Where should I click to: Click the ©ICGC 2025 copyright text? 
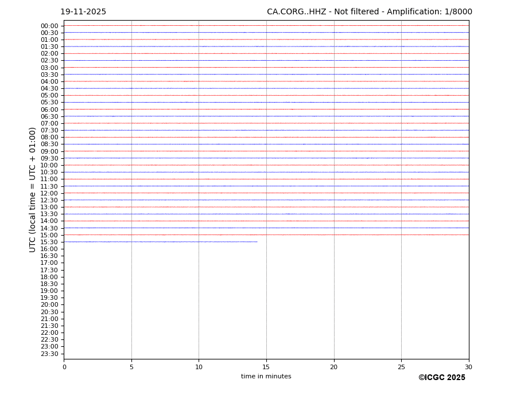[x=441, y=378]
